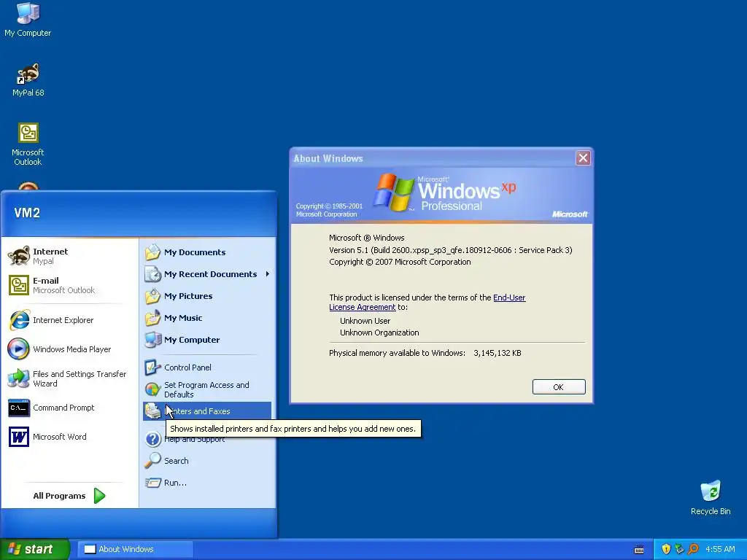Click the Unknown Organization text
This screenshot has width=747, height=560.
click(x=379, y=332)
